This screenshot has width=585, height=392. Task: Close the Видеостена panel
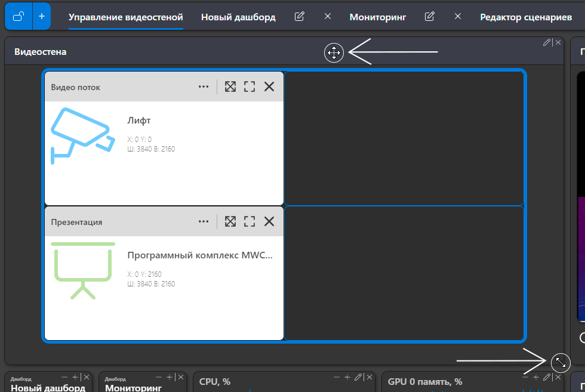point(558,42)
